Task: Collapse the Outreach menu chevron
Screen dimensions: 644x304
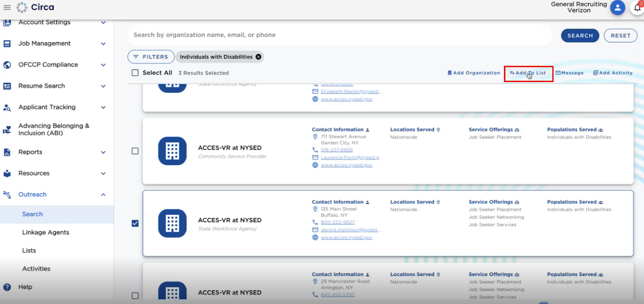Action: 103,194
